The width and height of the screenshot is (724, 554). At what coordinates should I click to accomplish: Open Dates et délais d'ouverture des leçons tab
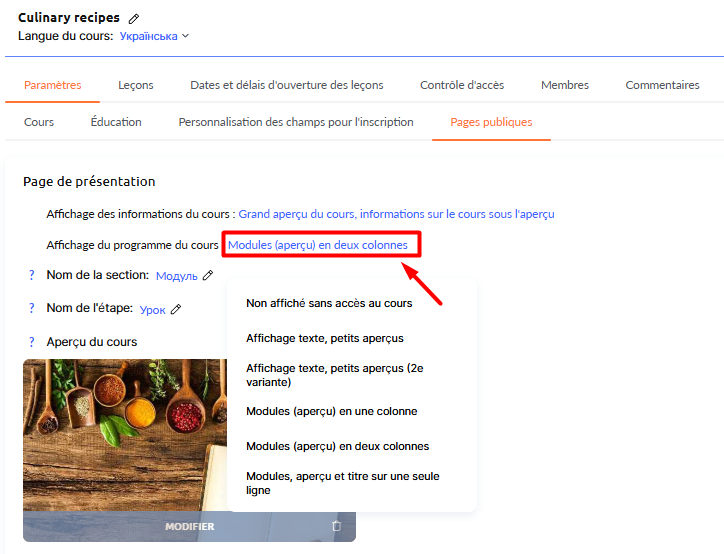click(287, 85)
